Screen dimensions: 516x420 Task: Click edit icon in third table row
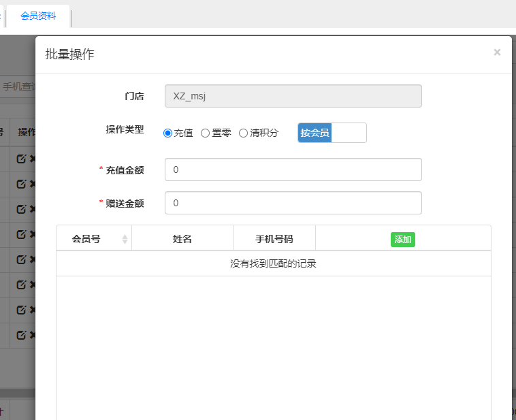21,209
